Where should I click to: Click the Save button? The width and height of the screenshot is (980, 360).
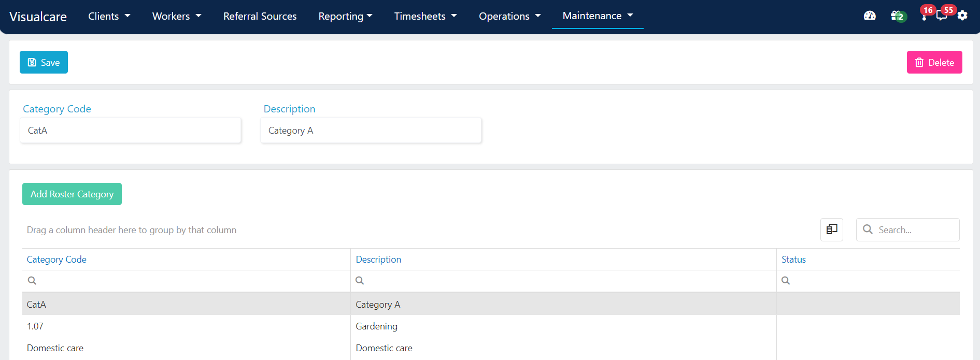coord(44,62)
